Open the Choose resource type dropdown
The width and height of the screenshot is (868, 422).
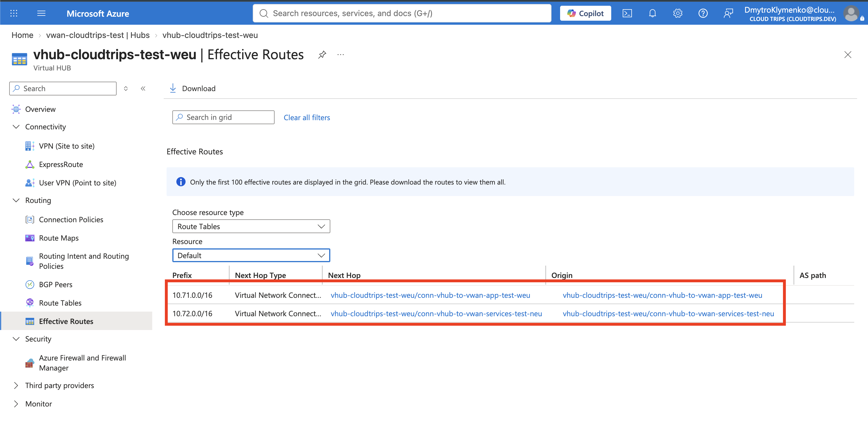pyautogui.click(x=251, y=226)
